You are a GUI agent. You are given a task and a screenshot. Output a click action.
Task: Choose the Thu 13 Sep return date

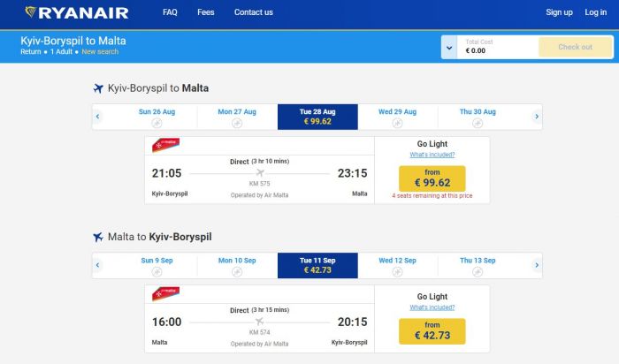[478, 265]
